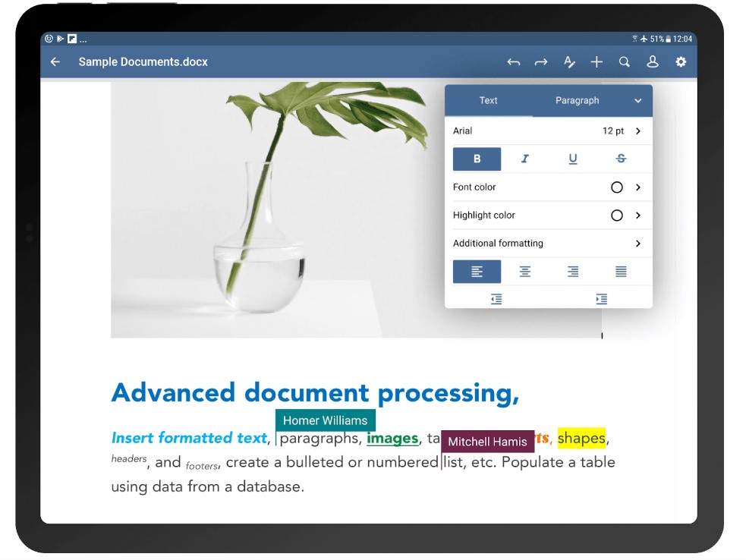Open the character formatting tool in toolbar

point(569,61)
